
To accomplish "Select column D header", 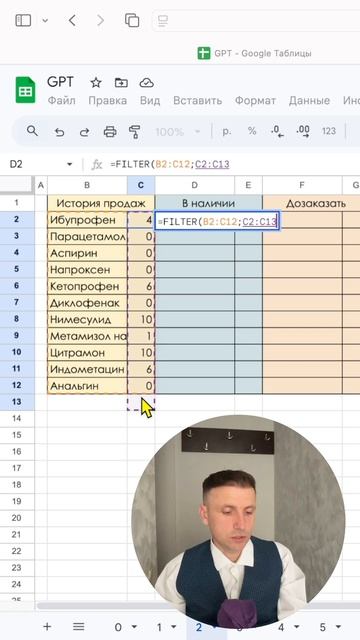I will [195, 185].
